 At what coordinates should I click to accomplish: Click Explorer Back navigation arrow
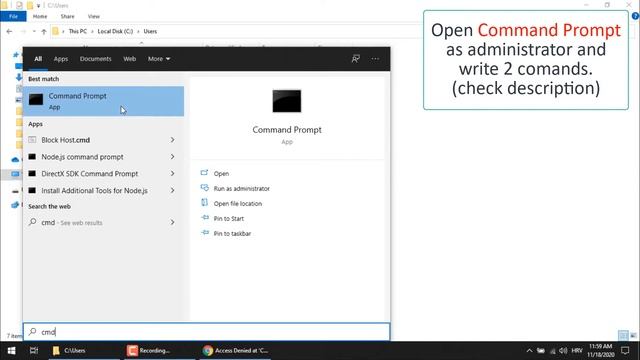[9, 31]
